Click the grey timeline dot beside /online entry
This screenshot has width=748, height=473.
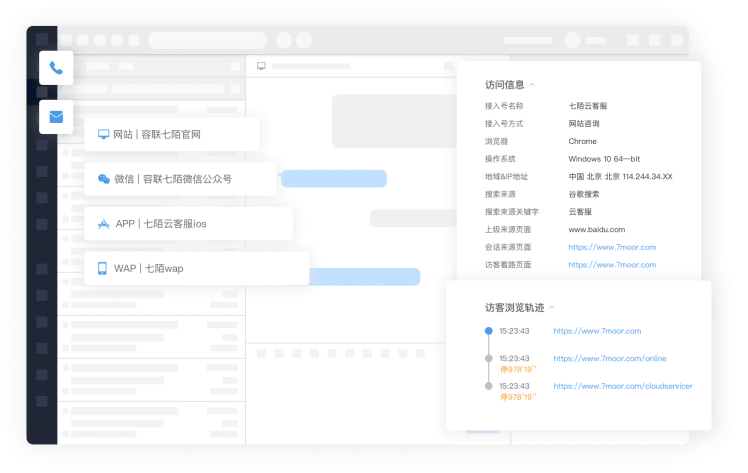pos(488,359)
